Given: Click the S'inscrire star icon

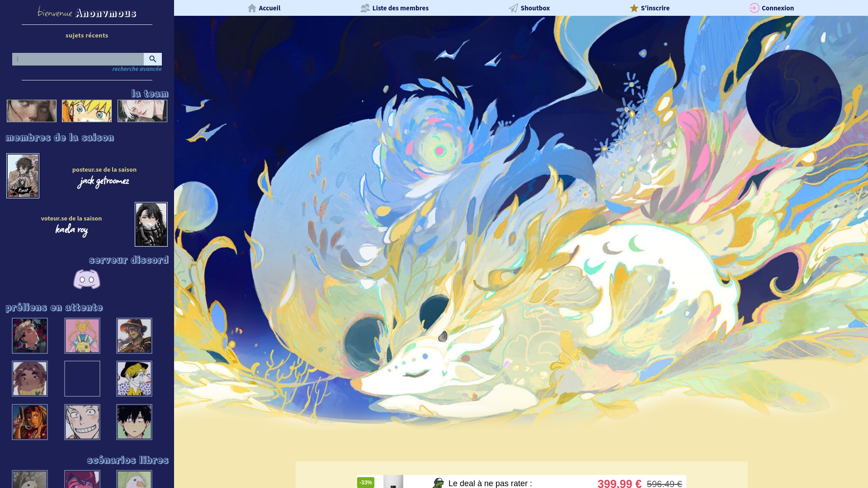Looking at the screenshot, I should coord(634,8).
